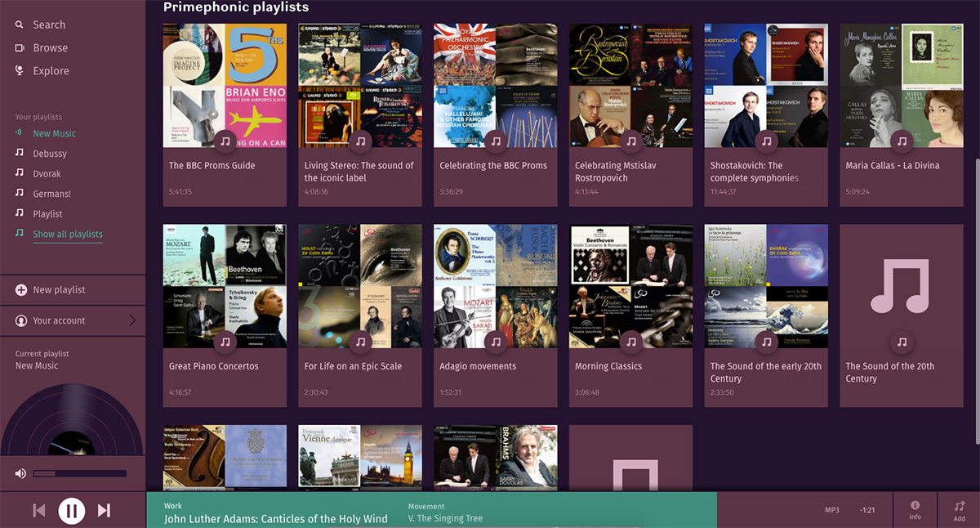
Task: Pause the current track
Action: click(x=72, y=511)
